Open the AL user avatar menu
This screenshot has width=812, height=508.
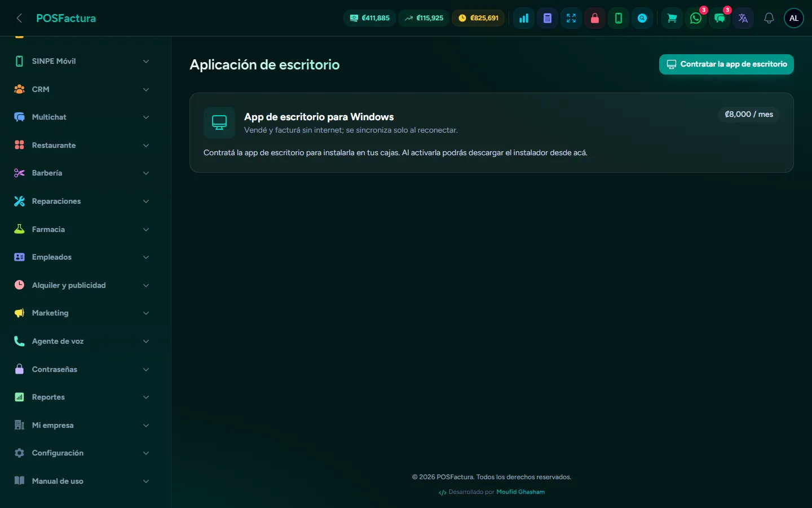(x=794, y=18)
